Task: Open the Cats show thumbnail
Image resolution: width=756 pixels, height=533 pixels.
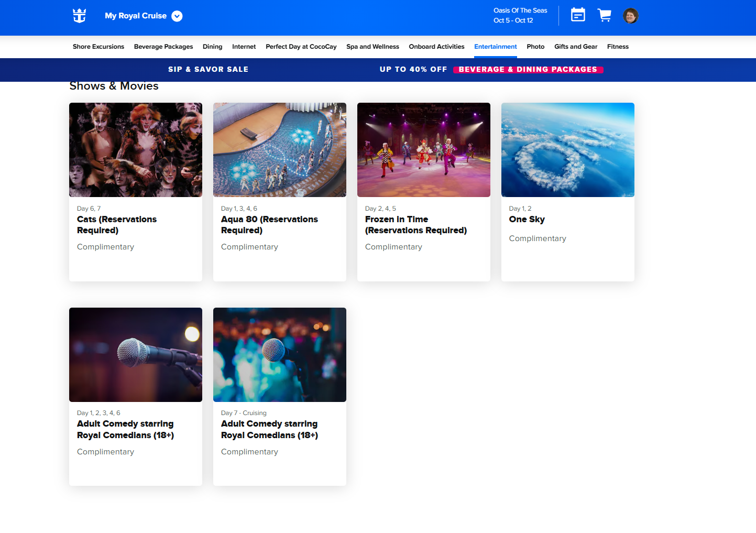Action: pyautogui.click(x=136, y=150)
